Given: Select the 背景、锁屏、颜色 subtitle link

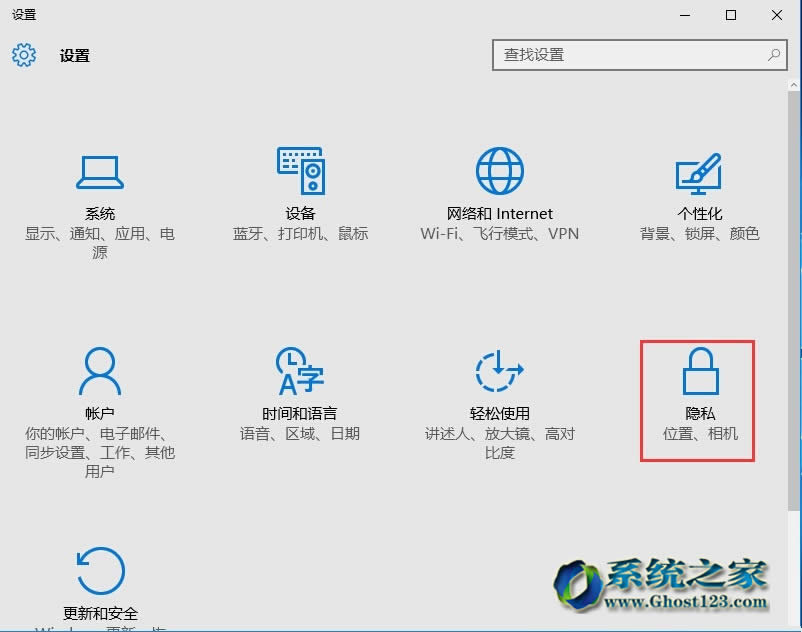Looking at the screenshot, I should [x=698, y=234].
